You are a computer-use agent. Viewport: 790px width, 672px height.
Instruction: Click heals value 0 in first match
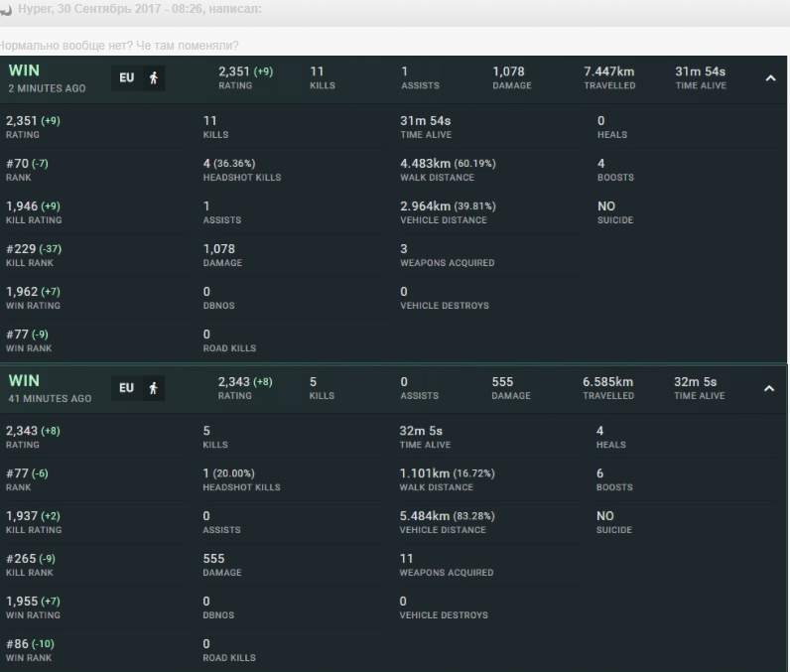click(x=601, y=121)
